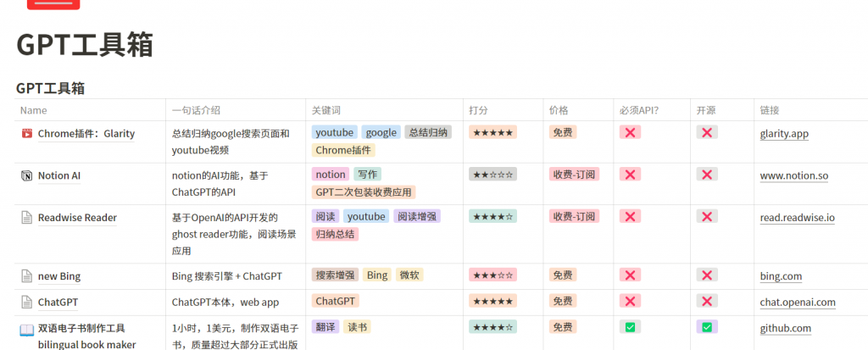Screen dimensions: 868x350
Task: Open the 价格 column header menu
Action: [x=559, y=110]
